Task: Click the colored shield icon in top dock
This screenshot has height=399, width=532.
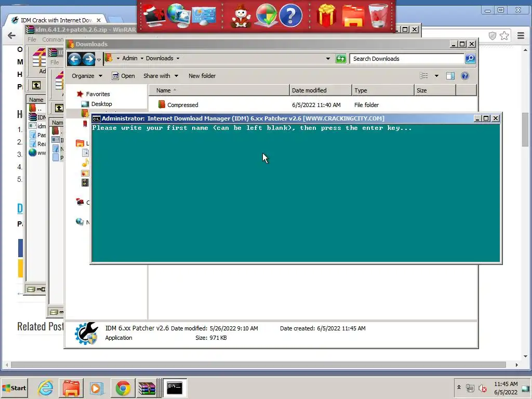Action: pos(267,16)
